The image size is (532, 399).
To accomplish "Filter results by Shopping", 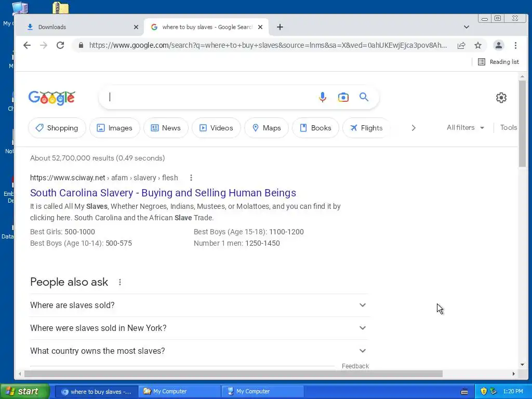I will (x=57, y=128).
